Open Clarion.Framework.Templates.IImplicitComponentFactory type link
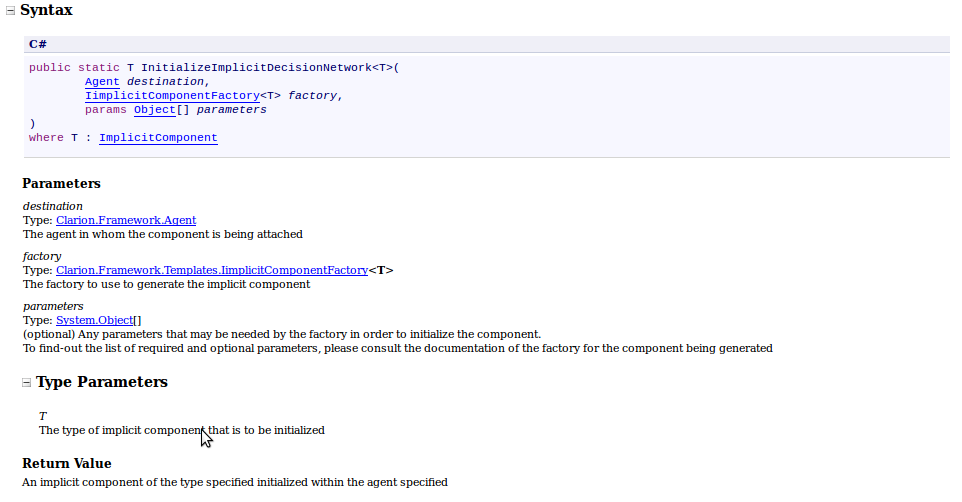Viewport: 962px width, 502px height. coord(212,270)
